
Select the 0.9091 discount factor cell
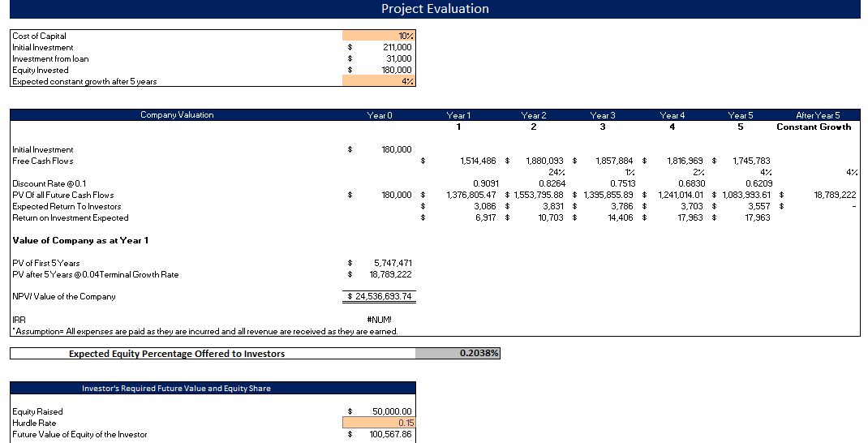[x=485, y=183]
